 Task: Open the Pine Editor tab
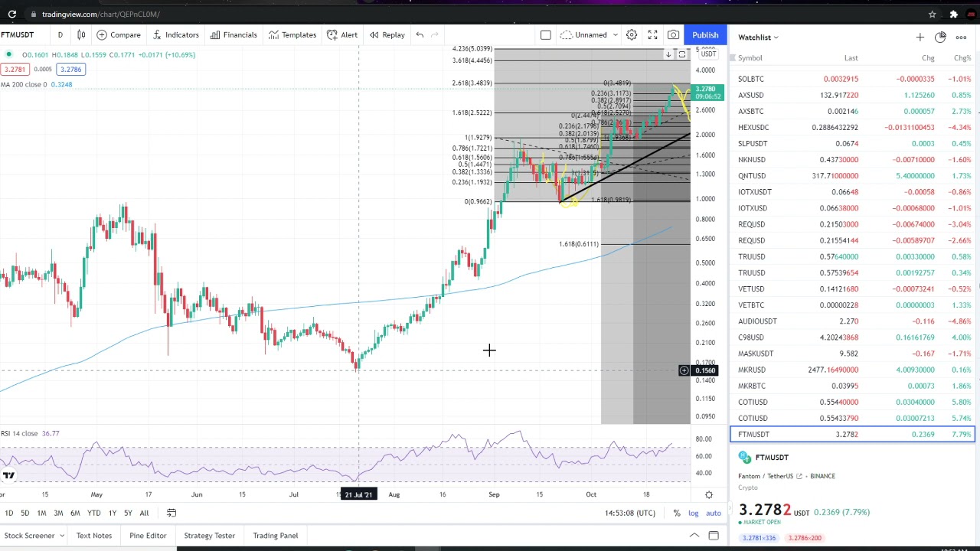click(x=148, y=535)
